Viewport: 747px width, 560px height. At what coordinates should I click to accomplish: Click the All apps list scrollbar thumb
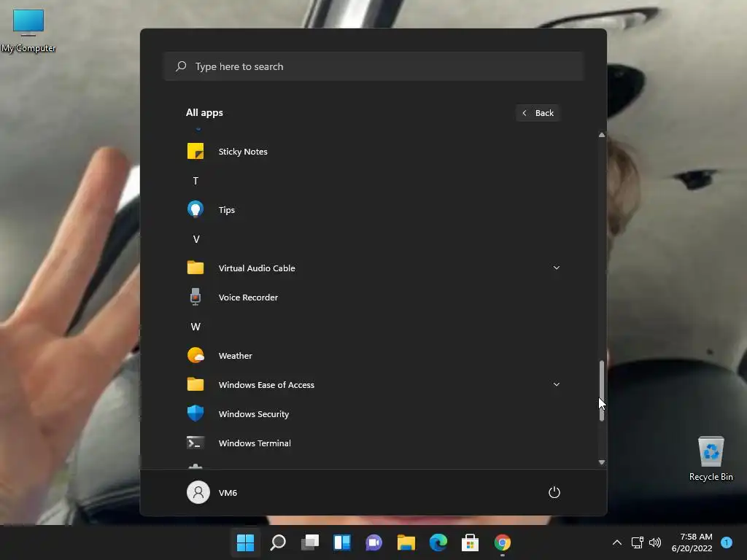click(x=602, y=391)
